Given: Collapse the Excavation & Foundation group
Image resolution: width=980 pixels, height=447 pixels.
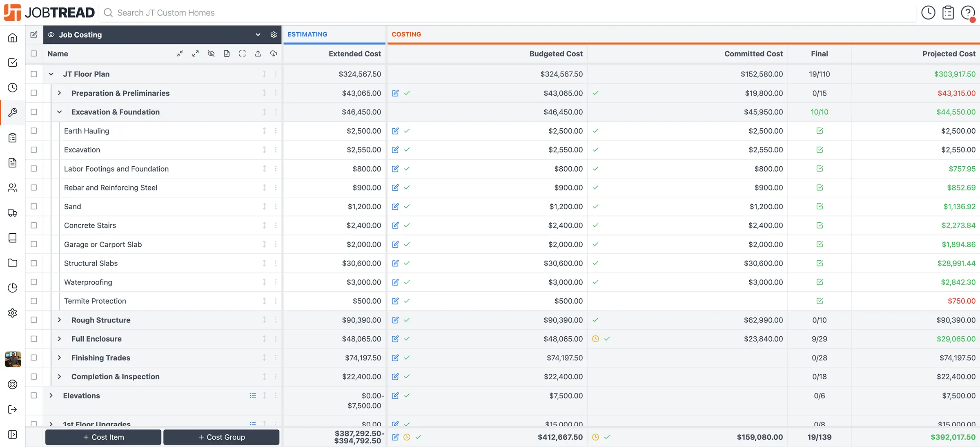Looking at the screenshot, I should [x=59, y=112].
